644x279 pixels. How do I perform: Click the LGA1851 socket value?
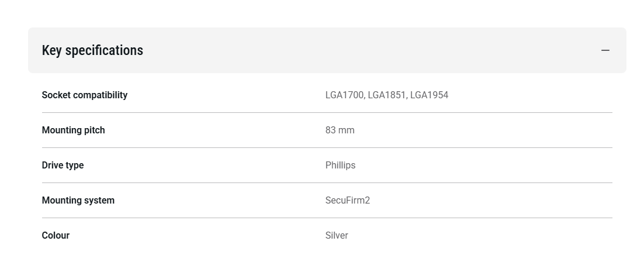(386, 95)
